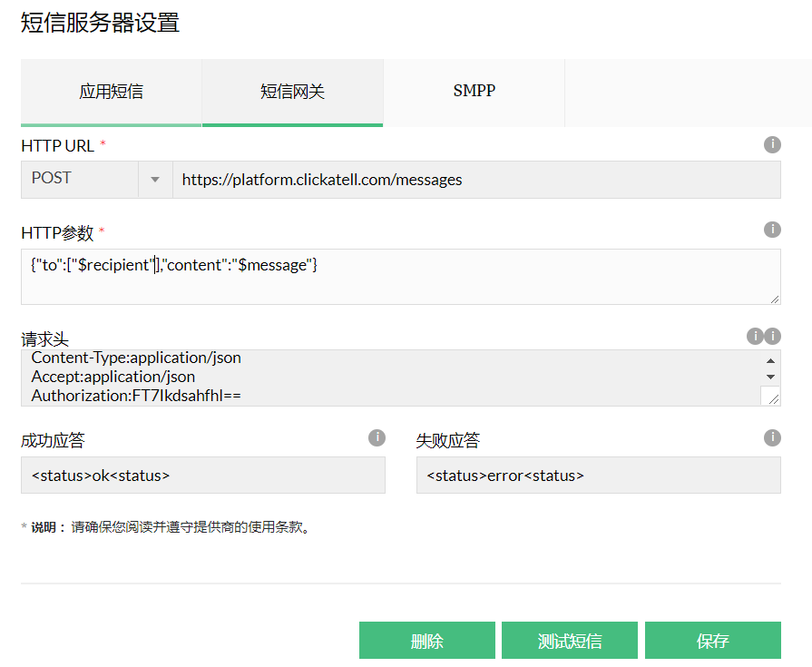Click the 成功应答 ok status field
This screenshot has height=667, width=812.
[x=202, y=476]
